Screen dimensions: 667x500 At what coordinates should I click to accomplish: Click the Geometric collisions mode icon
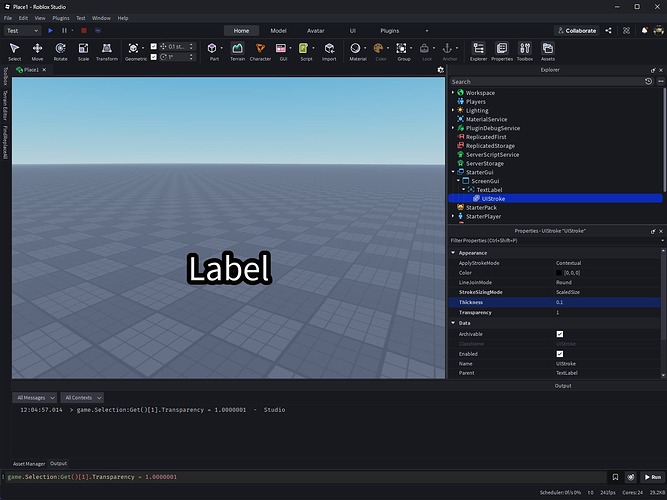pyautogui.click(x=134, y=49)
